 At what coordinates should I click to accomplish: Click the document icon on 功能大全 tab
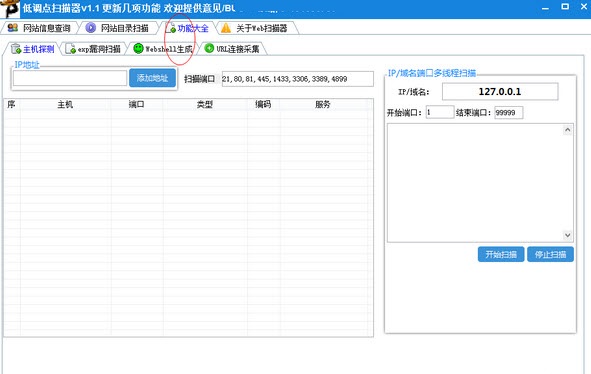click(x=171, y=28)
